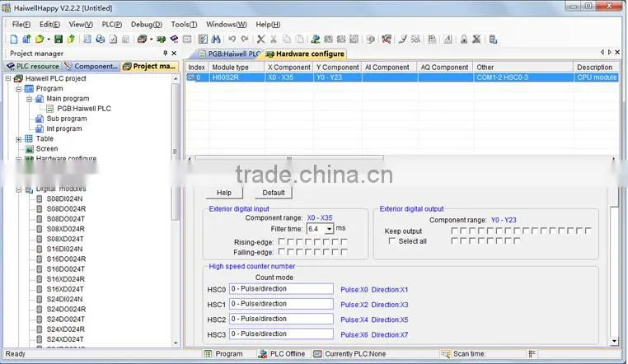This screenshot has width=628, height=364.
Task: Click the purple module toolbar icon
Action: 174,40
